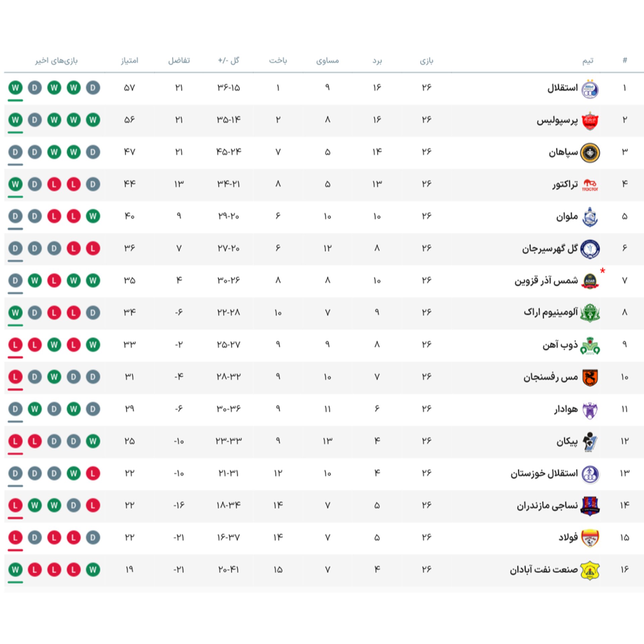The width and height of the screenshot is (644, 644).
Task: Open the Mes Rafsanjan orange crest
Action: [x=590, y=378]
